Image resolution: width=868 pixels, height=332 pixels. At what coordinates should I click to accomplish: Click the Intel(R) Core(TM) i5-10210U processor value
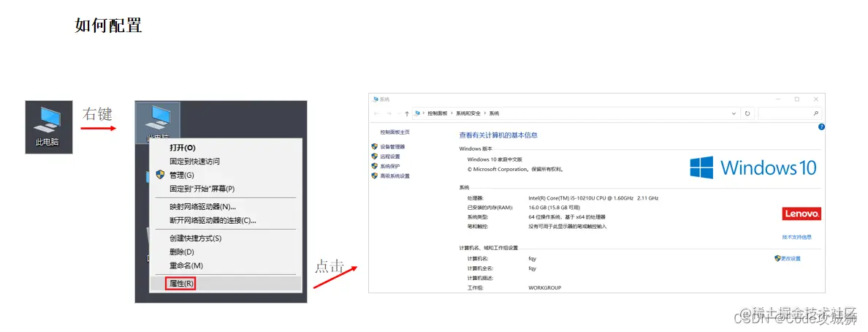[593, 198]
